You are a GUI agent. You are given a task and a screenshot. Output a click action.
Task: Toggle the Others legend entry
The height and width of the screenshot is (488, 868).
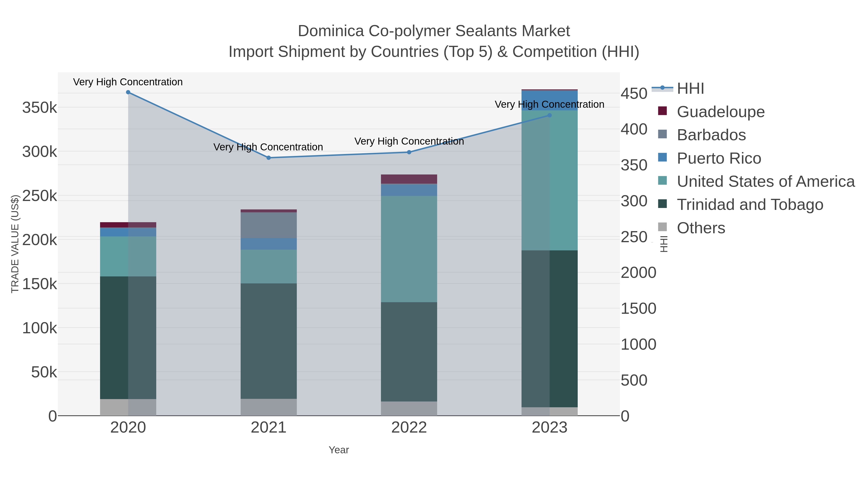[x=692, y=228]
